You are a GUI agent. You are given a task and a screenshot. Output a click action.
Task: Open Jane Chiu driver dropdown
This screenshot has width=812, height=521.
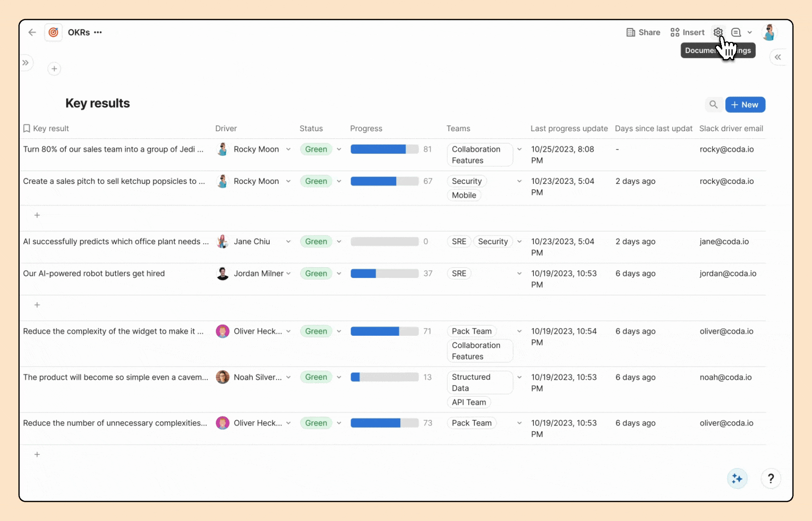(x=288, y=242)
